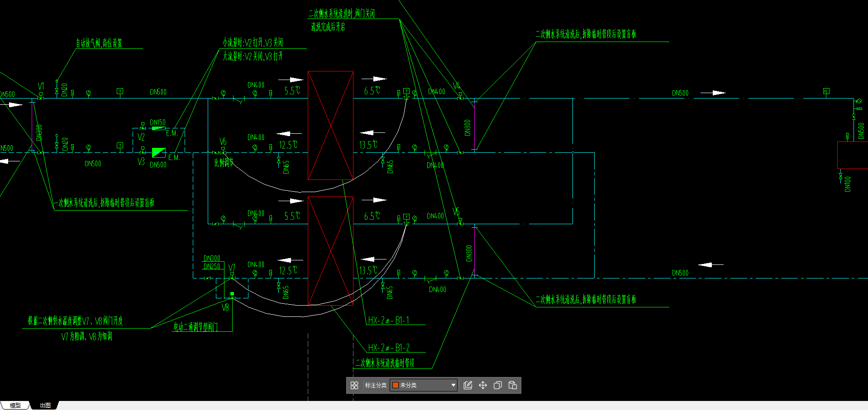868x410 pixels.
Task: Switch to the 出图 tab
Action: pos(45,405)
